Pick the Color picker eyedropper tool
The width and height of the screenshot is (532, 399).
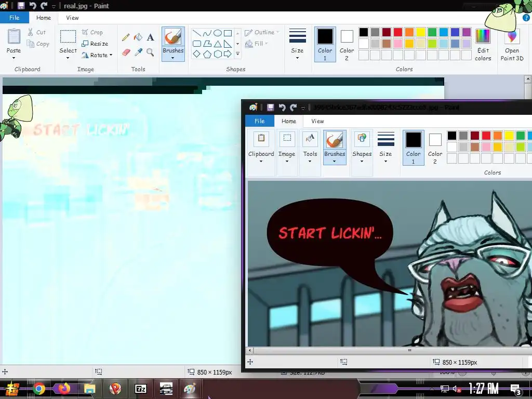(x=138, y=52)
